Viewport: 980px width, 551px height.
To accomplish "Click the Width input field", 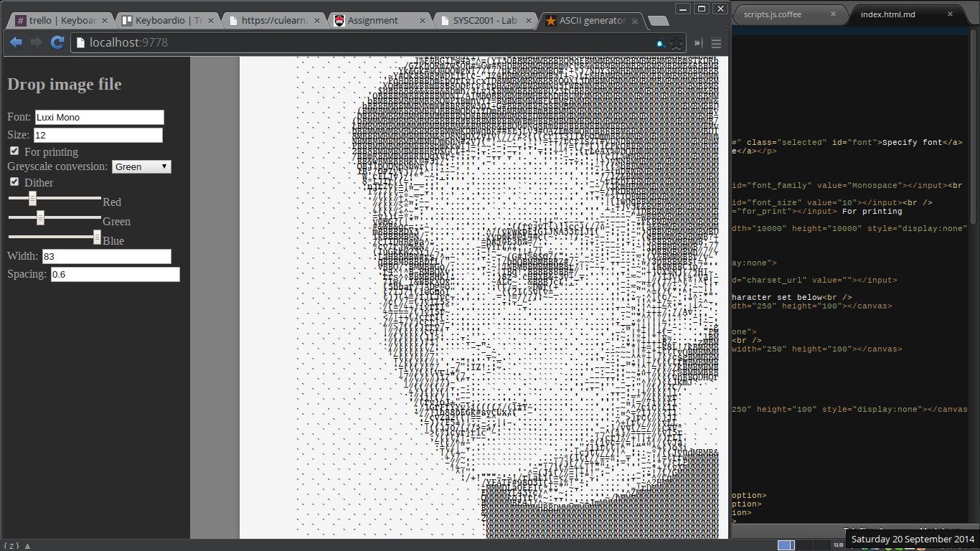I will [x=106, y=256].
